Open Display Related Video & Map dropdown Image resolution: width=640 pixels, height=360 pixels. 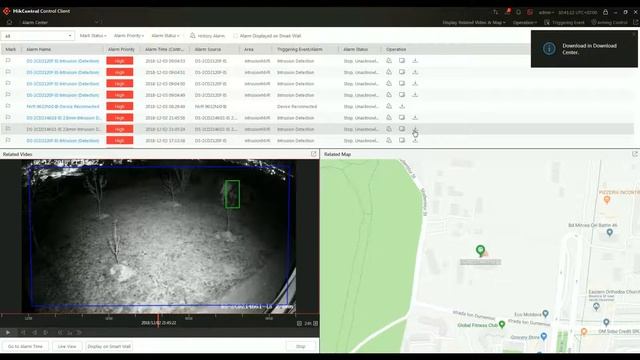tap(474, 22)
